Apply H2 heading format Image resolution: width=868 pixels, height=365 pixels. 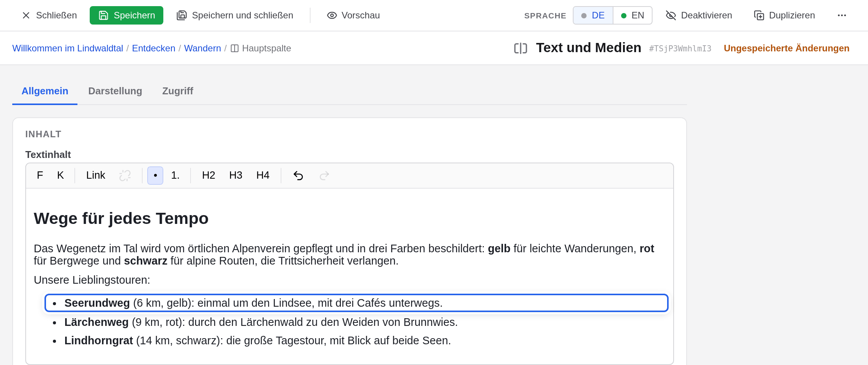coord(209,175)
